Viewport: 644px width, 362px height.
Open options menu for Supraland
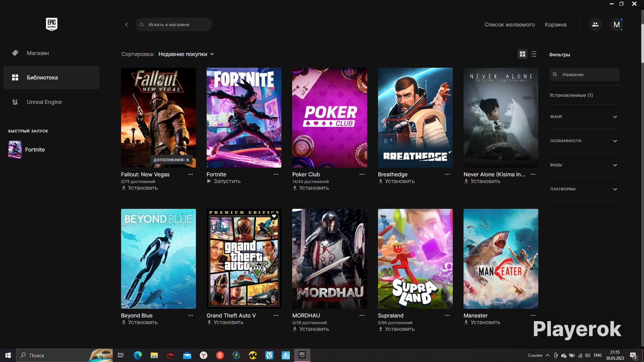[447, 316]
